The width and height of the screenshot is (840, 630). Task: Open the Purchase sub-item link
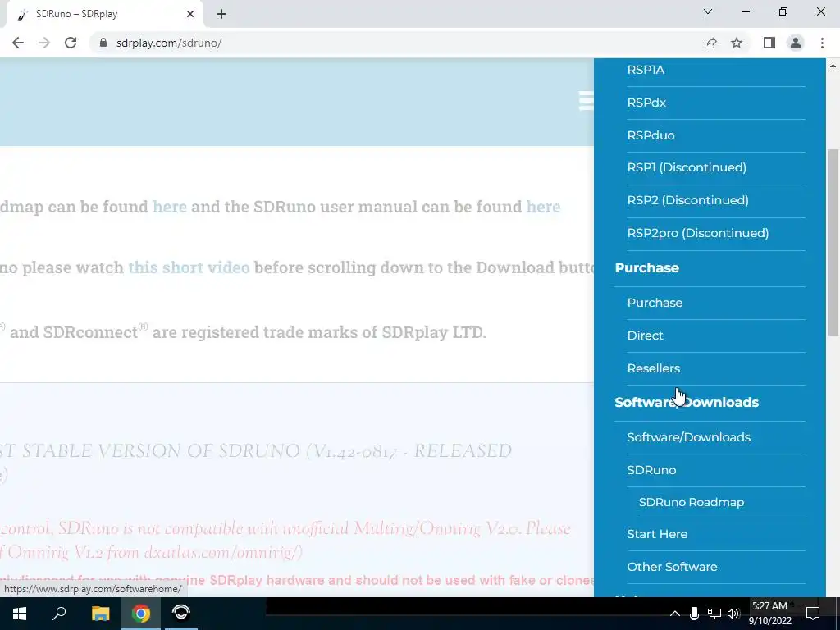point(655,303)
